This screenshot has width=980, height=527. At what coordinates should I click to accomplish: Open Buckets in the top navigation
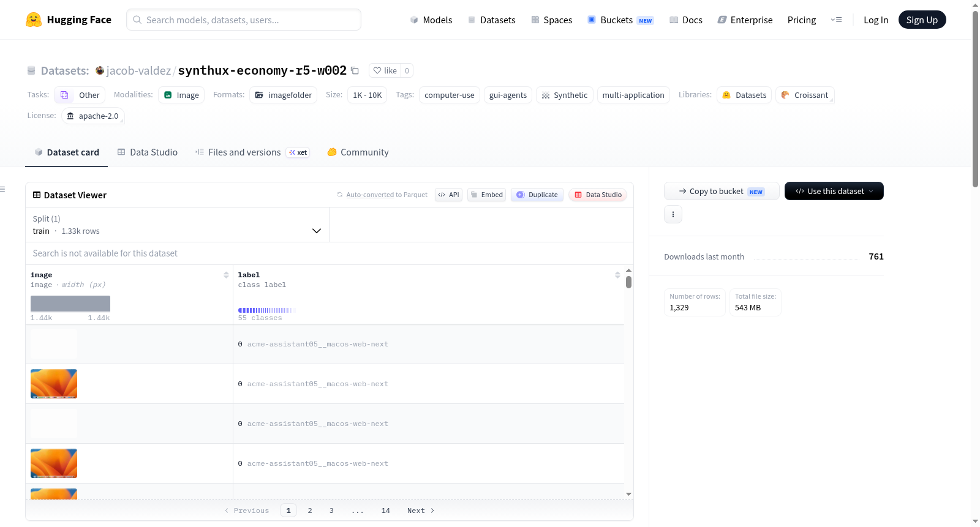click(x=620, y=20)
